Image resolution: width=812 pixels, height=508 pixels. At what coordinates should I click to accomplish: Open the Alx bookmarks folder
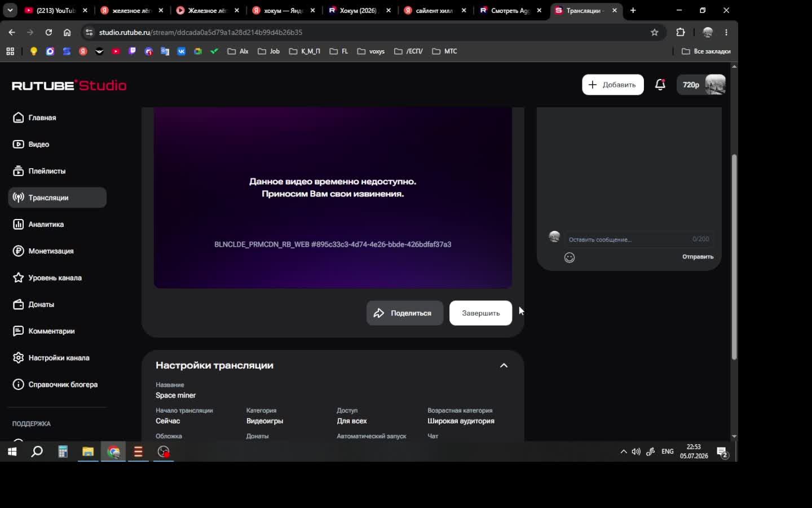click(238, 51)
